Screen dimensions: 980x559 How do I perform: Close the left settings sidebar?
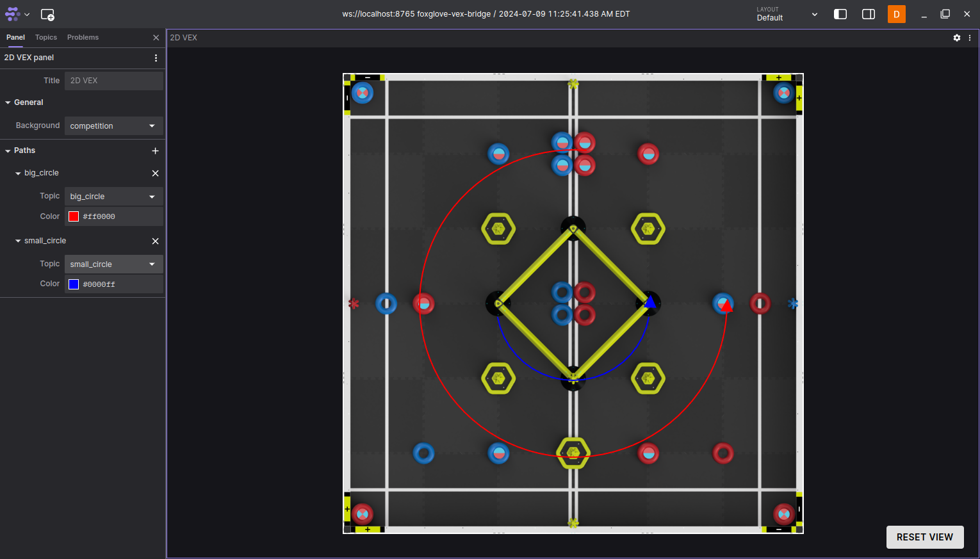tap(156, 38)
